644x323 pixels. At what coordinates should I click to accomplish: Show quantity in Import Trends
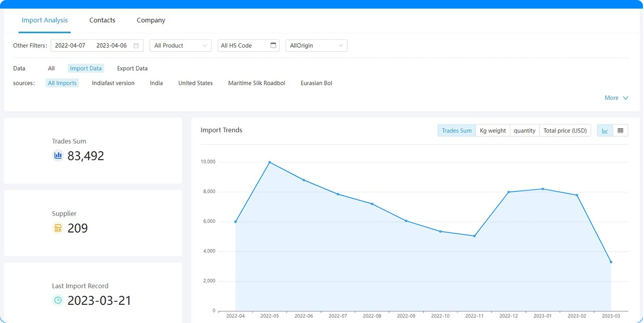(x=524, y=130)
